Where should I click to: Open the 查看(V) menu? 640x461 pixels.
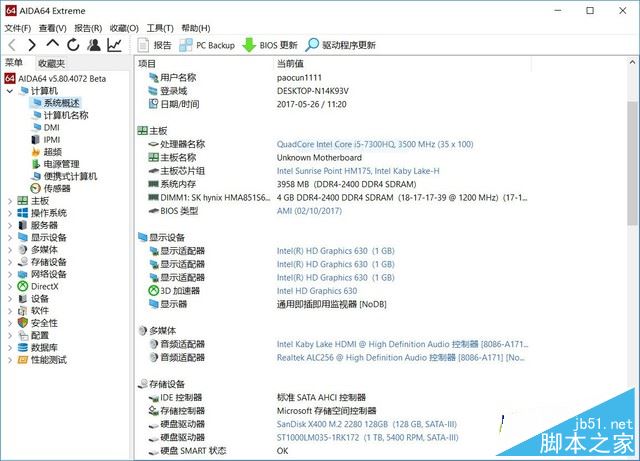click(53, 28)
